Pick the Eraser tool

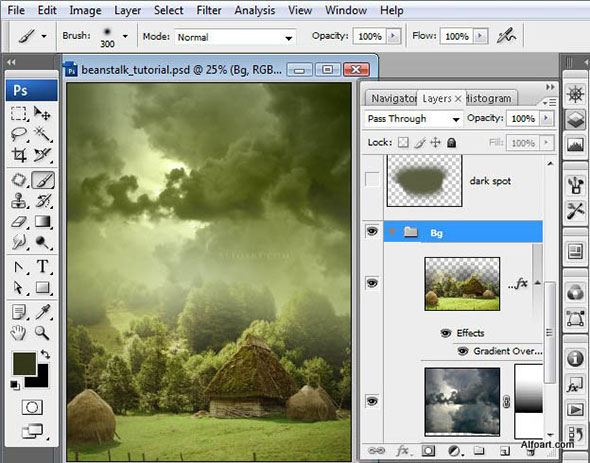[x=19, y=222]
